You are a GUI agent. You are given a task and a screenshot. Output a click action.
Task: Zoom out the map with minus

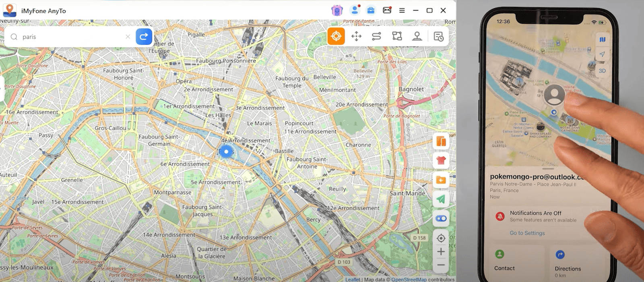click(x=441, y=265)
